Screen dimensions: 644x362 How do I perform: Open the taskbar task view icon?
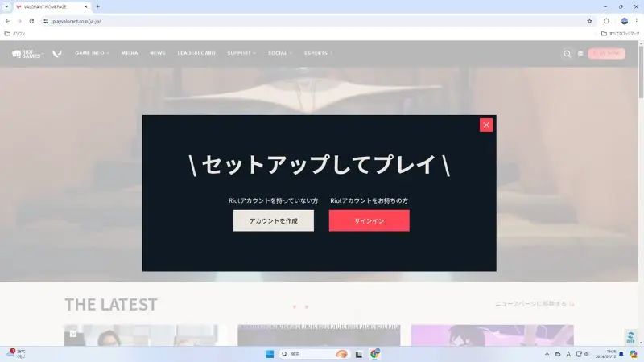359,354
